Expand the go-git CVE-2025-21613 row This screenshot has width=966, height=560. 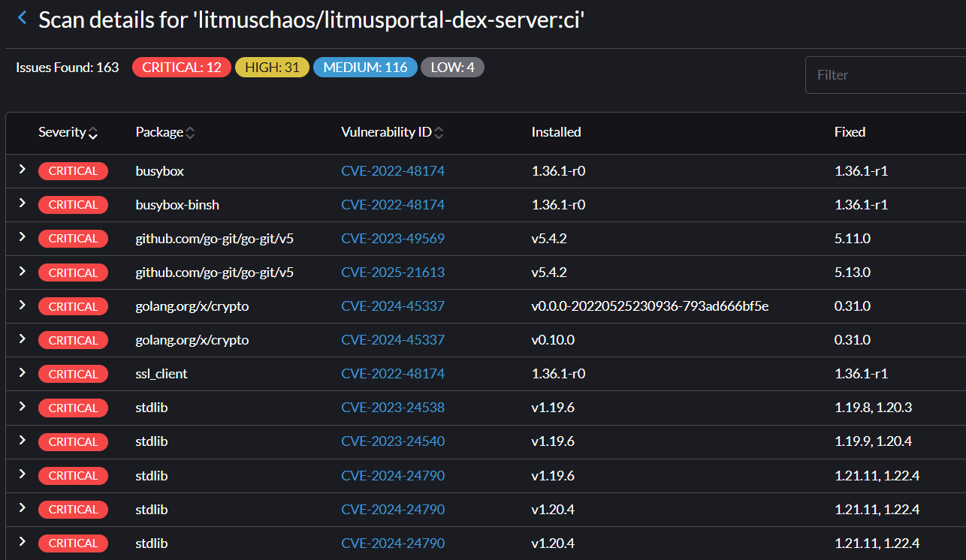(22, 272)
